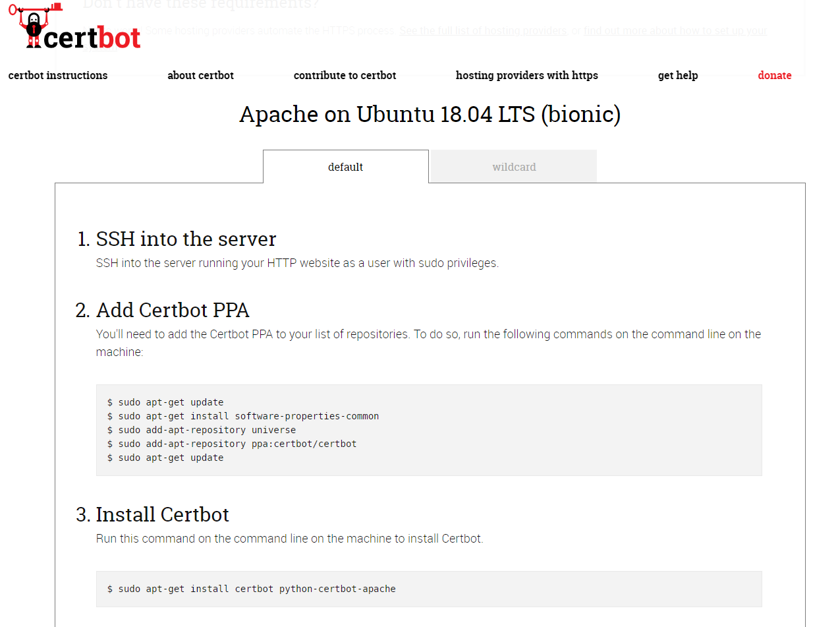840x627 pixels.
Task: Click the last sudo apt-get update line
Action: click(165, 458)
